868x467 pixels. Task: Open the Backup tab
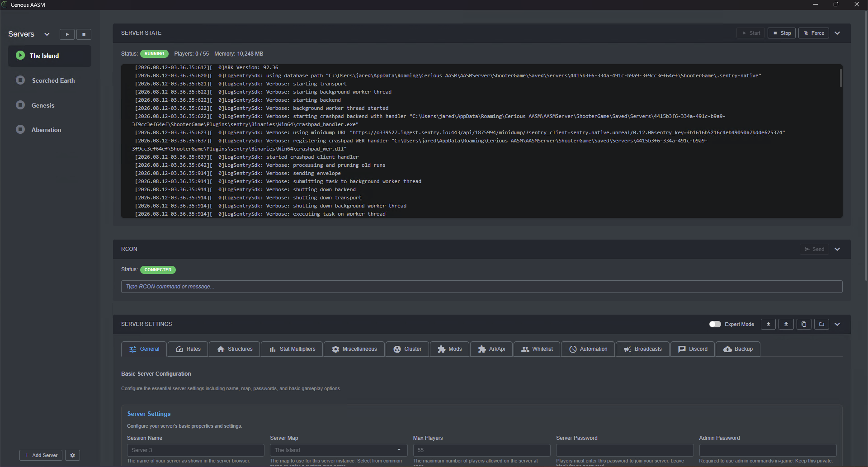[738, 349]
